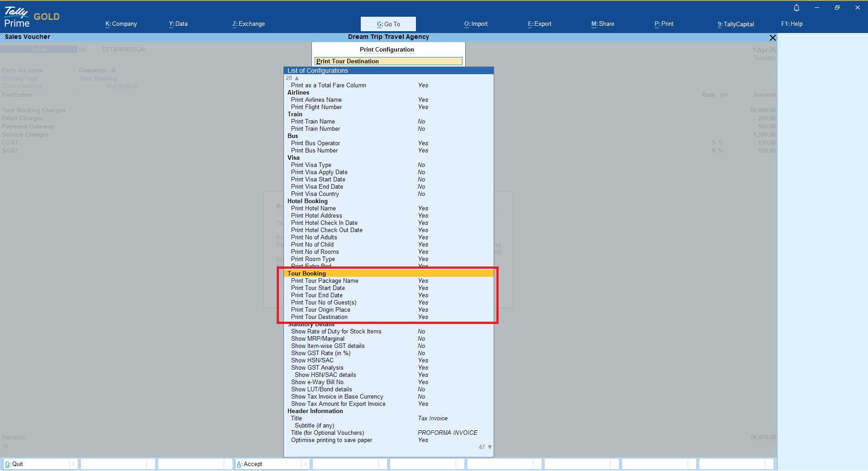Open the F1: Help menu
868x471 pixels.
pyautogui.click(x=792, y=24)
